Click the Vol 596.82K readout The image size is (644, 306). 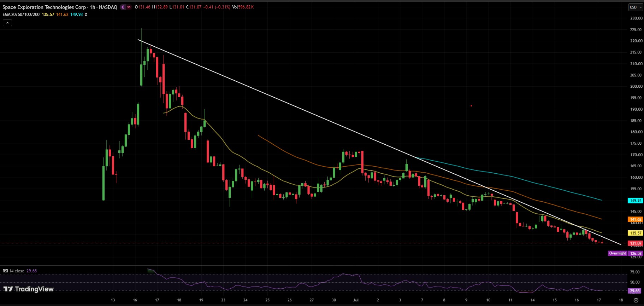point(243,7)
